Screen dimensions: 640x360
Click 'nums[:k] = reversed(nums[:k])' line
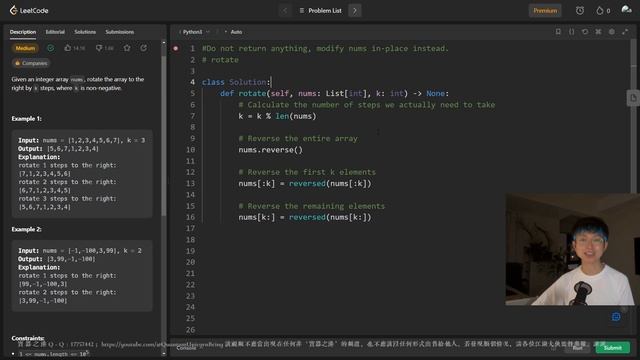pos(305,184)
